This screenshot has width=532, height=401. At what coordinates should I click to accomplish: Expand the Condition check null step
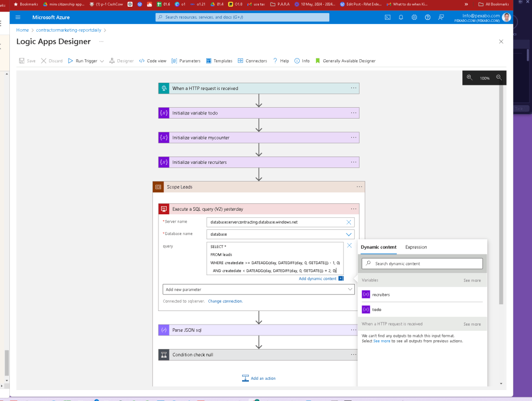pos(259,355)
